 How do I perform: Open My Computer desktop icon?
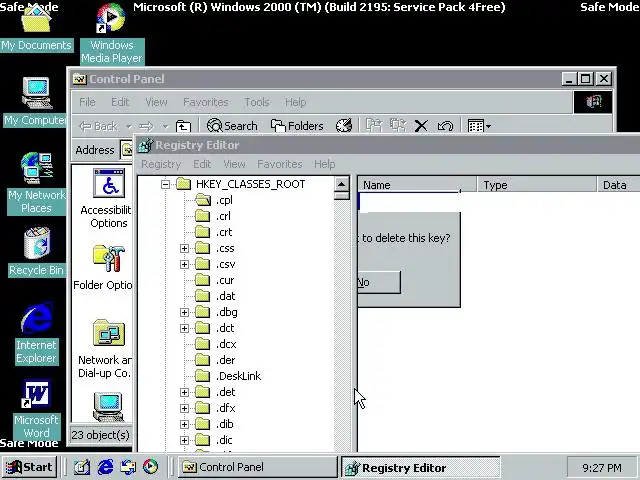pos(35,102)
